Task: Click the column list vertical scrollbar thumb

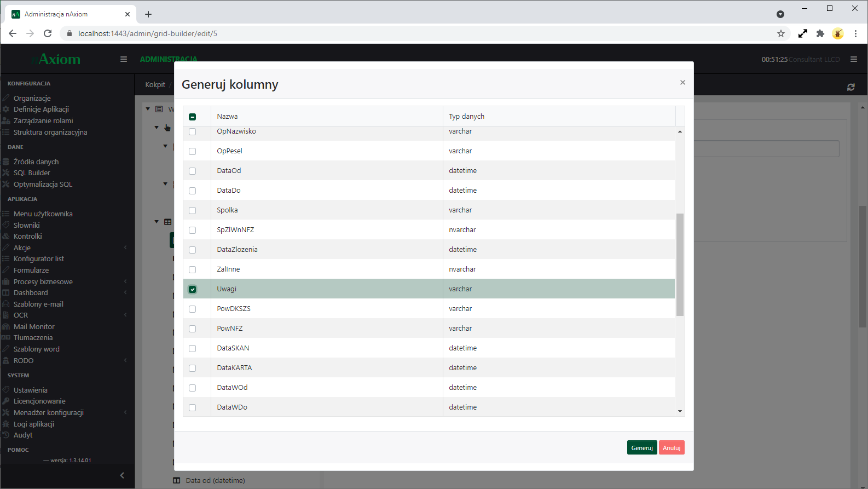Action: [680, 264]
